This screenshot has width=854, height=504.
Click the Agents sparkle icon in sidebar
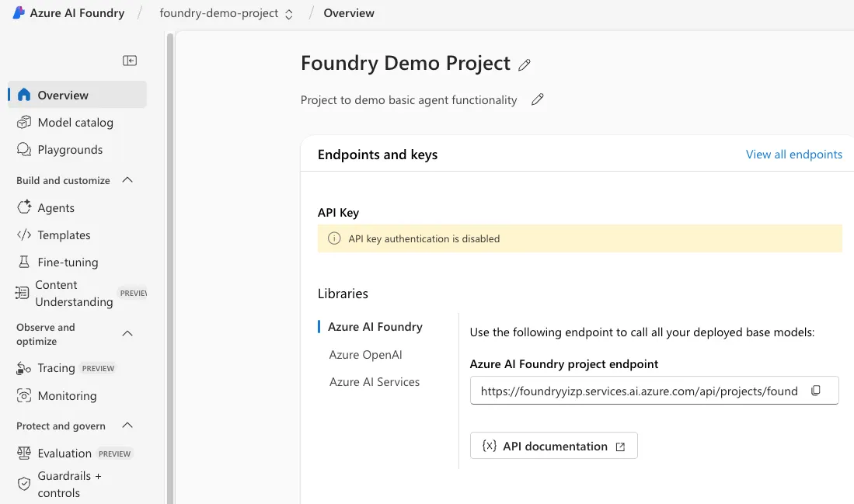coord(24,208)
